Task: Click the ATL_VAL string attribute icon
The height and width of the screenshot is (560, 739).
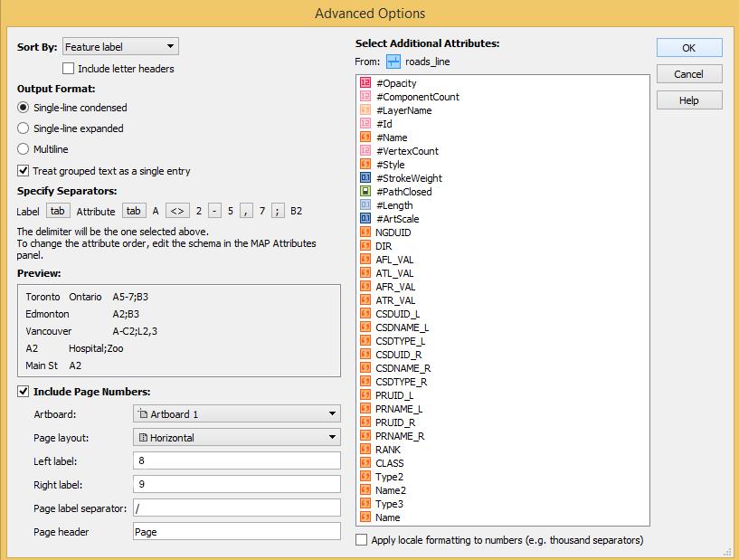Action: [365, 273]
